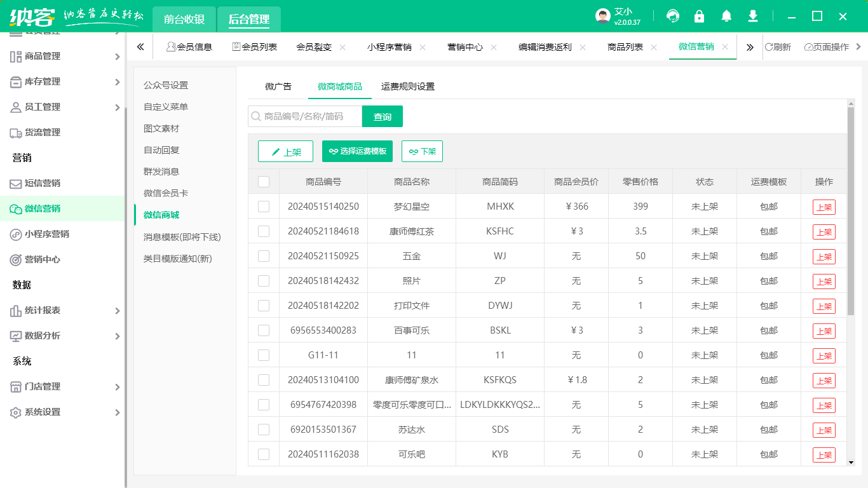Close the 微信营销 tab
Screen dimensions: 868x488
[725, 47]
